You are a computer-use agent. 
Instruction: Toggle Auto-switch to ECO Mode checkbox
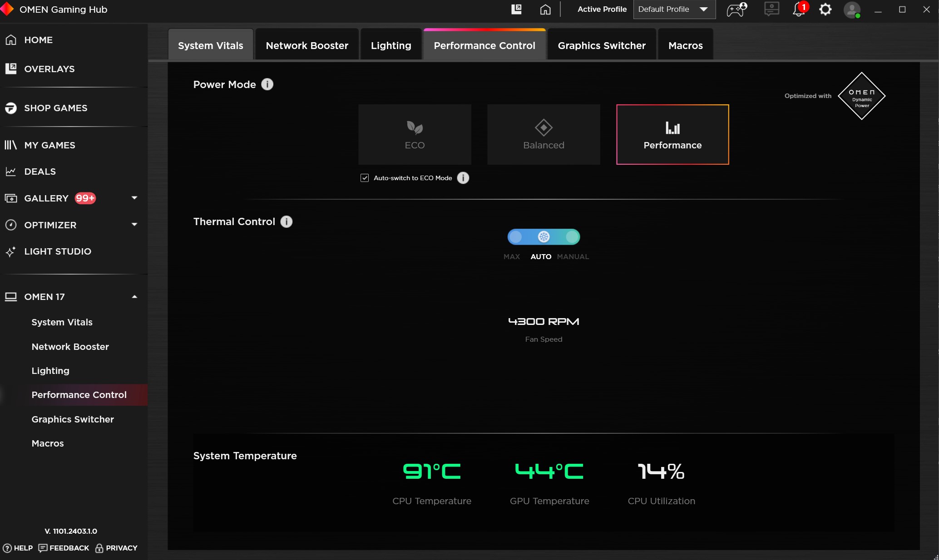365,178
